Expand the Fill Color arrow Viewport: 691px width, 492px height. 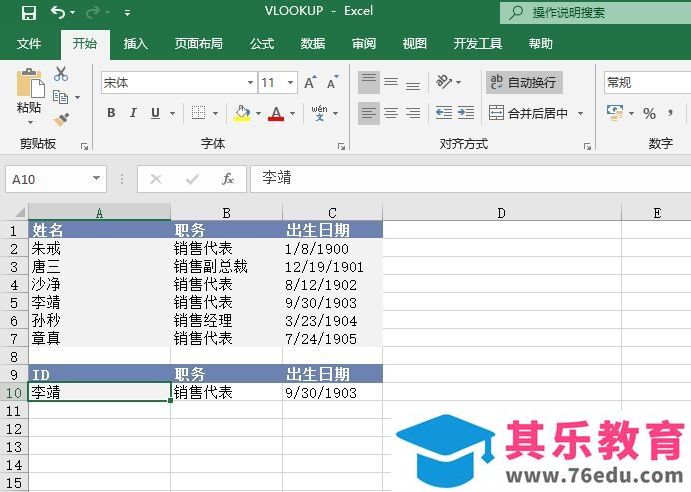pos(259,113)
